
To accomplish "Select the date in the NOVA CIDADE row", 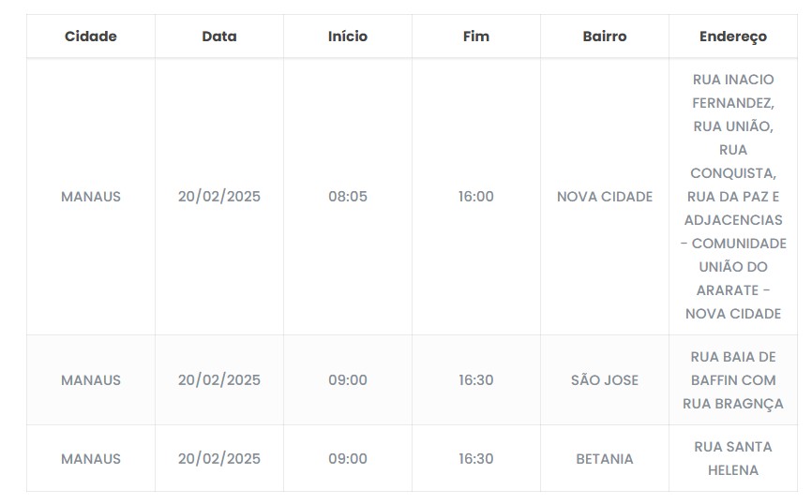I will [219, 197].
